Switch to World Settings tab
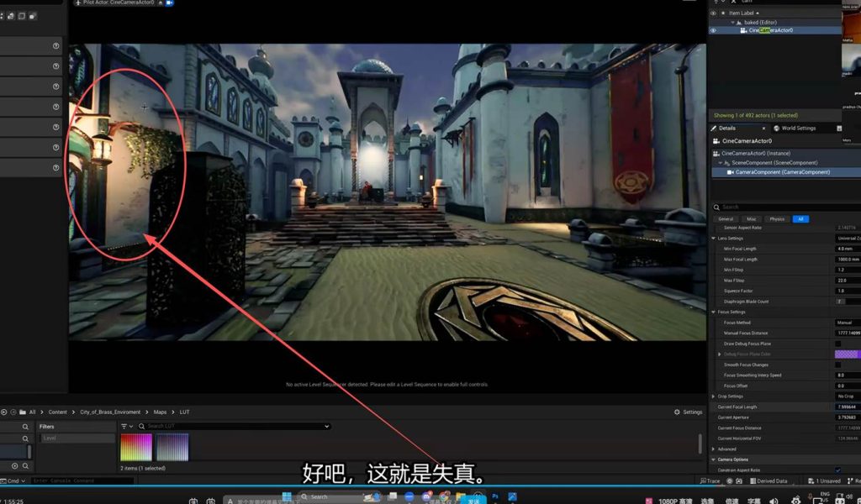This screenshot has height=504, width=861. (798, 129)
